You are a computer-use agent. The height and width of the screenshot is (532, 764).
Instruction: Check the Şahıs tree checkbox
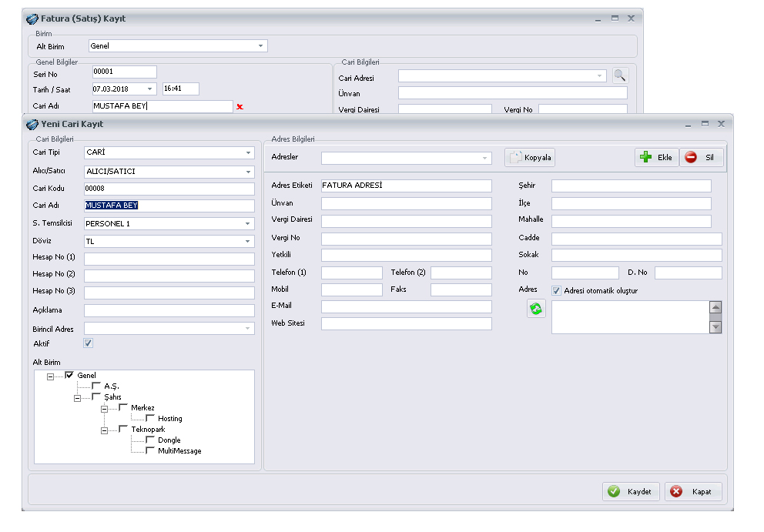[96, 396]
